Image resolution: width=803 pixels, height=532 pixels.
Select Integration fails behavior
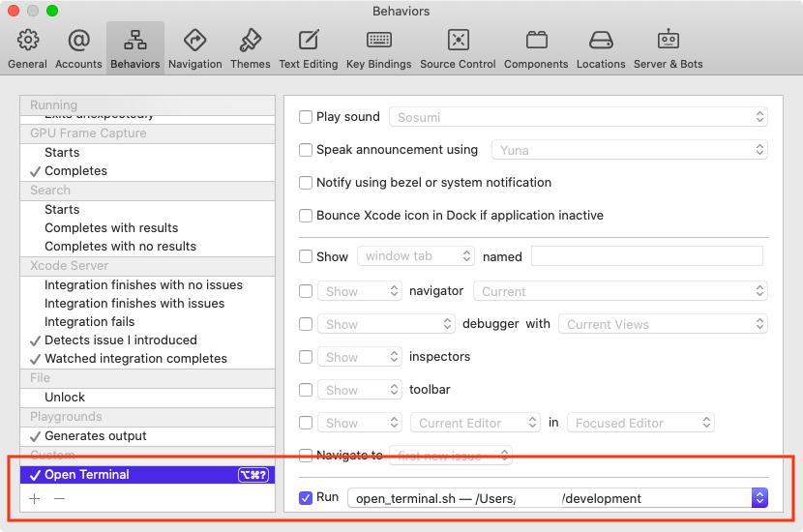(147, 322)
